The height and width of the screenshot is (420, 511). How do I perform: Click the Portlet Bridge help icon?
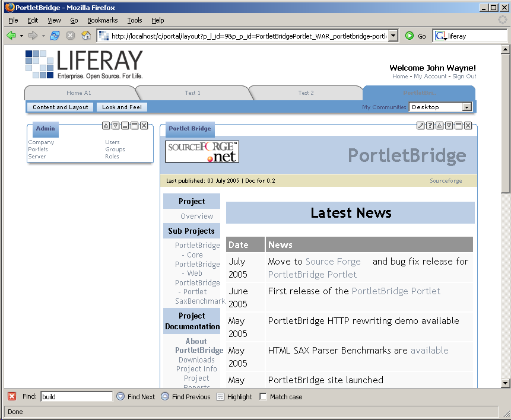point(430,126)
